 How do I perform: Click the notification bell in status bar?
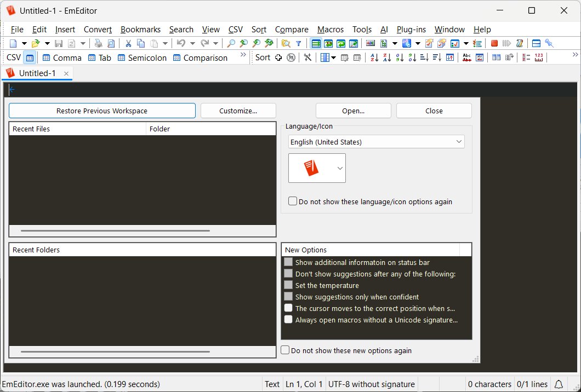[x=559, y=384]
